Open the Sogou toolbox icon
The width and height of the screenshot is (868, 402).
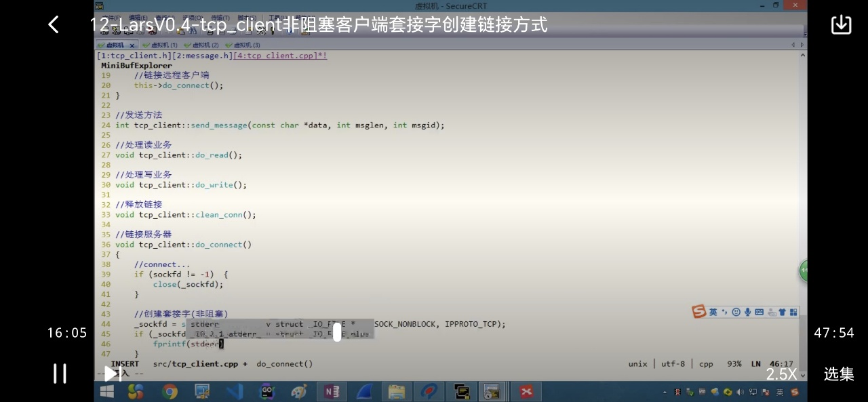[x=792, y=312]
